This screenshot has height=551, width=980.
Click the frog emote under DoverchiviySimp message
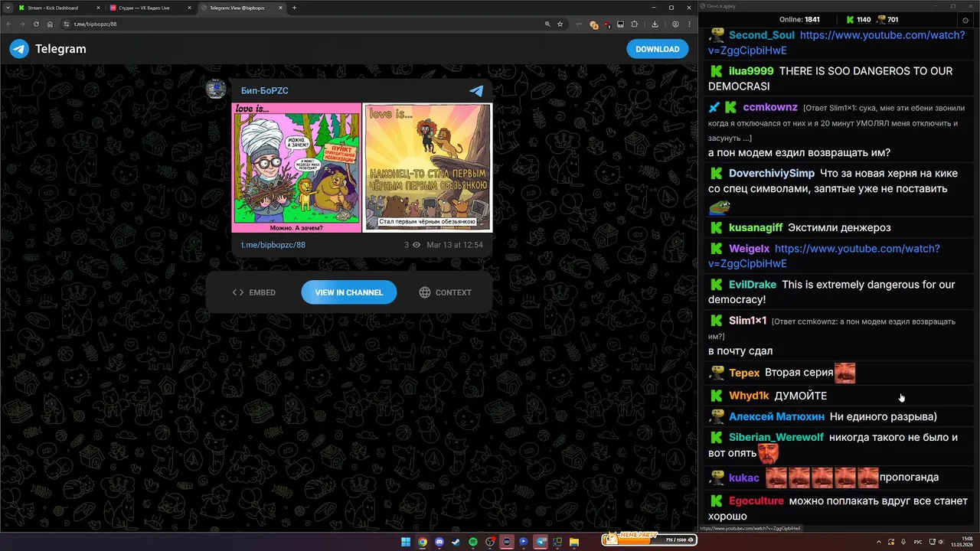pyautogui.click(x=719, y=207)
